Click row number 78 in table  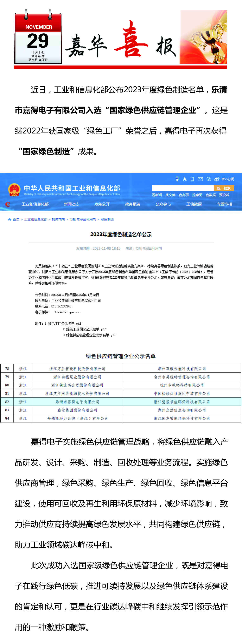pyautogui.click(x=7, y=369)
